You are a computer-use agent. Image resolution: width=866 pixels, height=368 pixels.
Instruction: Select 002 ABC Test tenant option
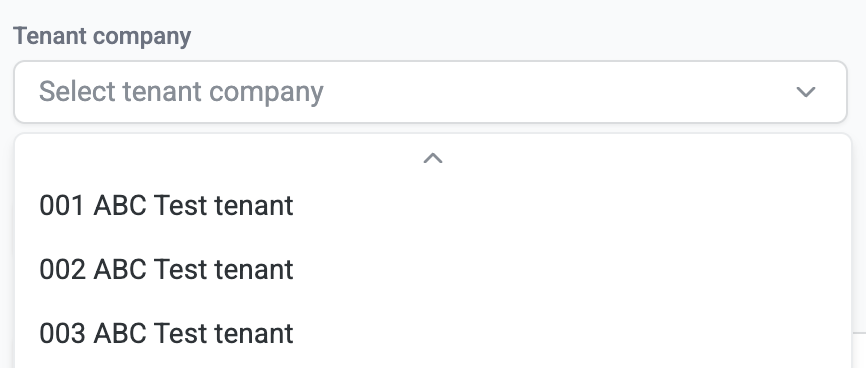432,270
